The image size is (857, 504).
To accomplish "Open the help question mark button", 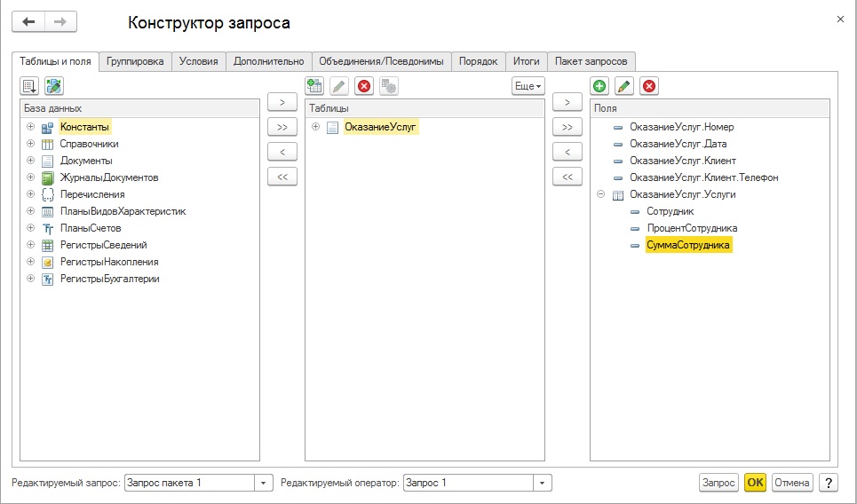I will point(829,482).
